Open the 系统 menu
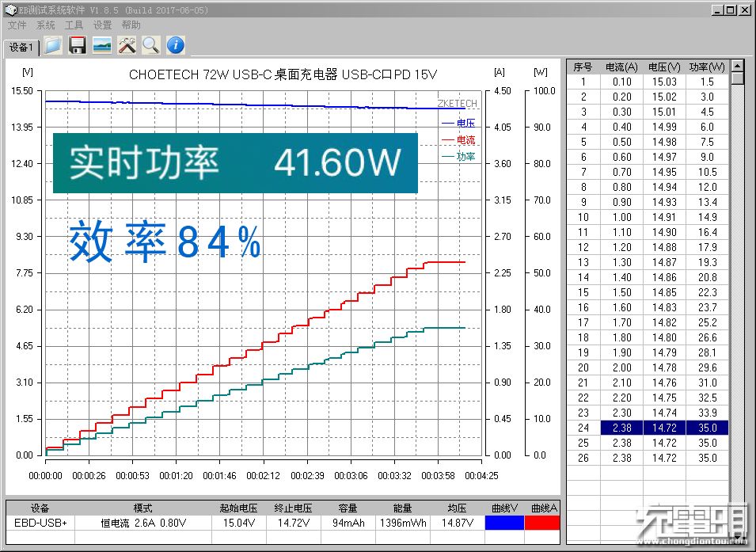Viewport: 756px width, 552px height. click(46, 25)
